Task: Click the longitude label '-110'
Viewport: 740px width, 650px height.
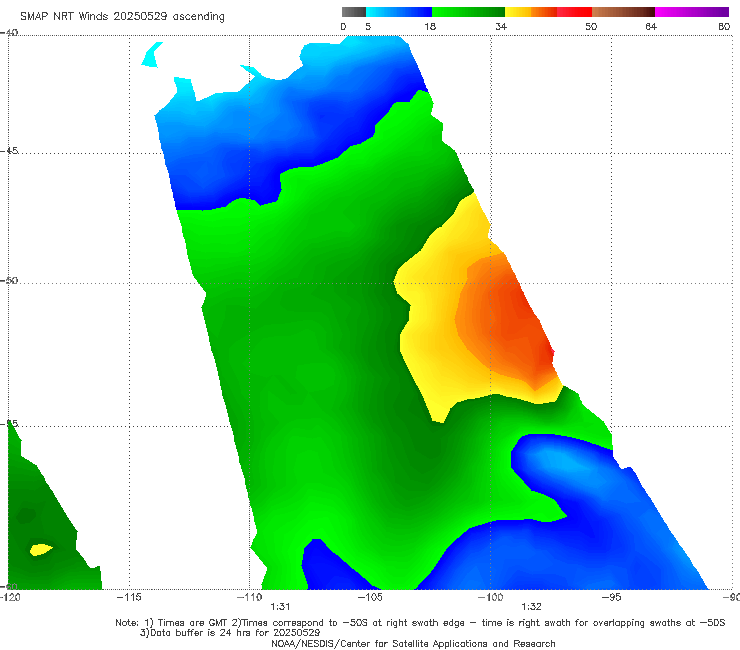Action: click(249, 597)
